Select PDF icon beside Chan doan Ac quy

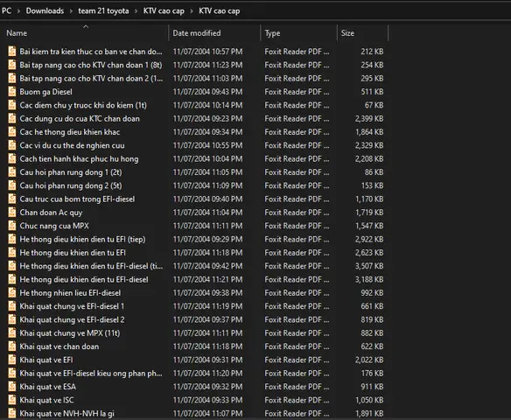[12, 213]
